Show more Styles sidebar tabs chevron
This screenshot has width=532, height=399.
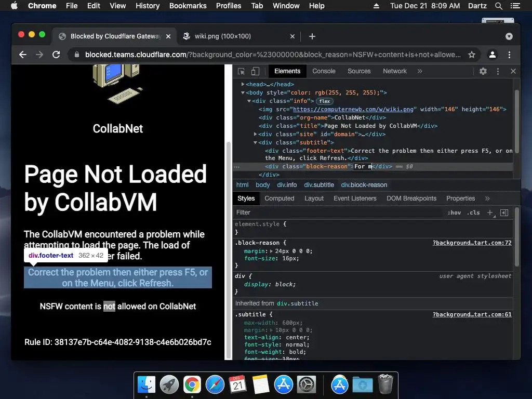coord(487,198)
